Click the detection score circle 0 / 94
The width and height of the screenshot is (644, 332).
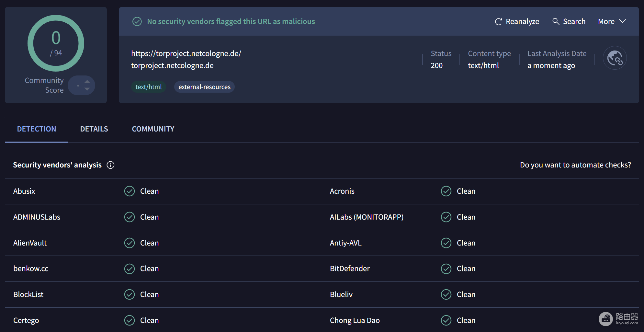click(56, 43)
